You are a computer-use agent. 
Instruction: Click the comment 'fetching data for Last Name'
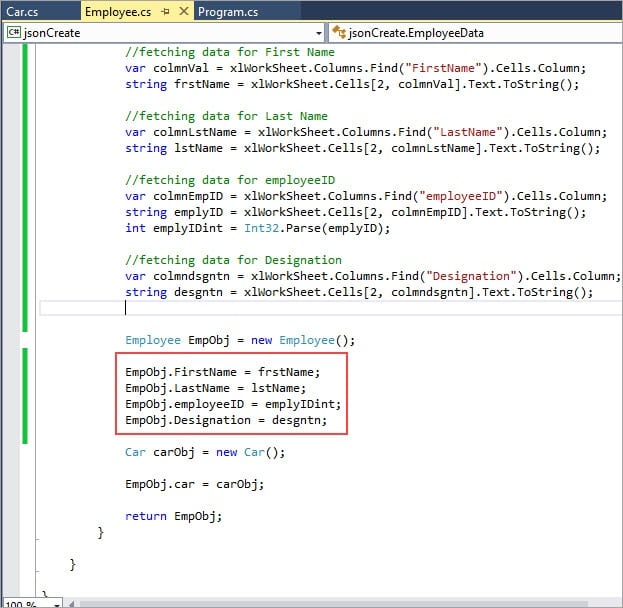click(x=226, y=116)
